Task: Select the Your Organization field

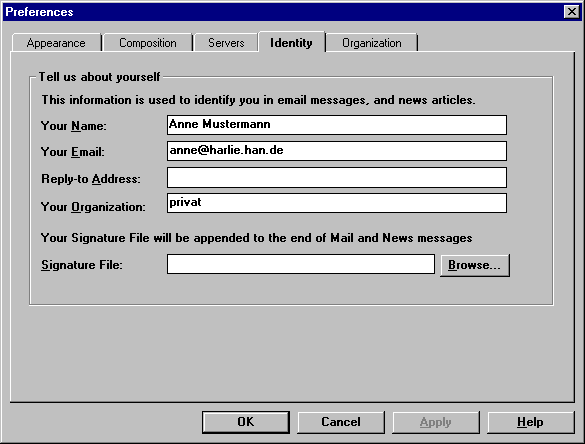Action: pos(337,203)
